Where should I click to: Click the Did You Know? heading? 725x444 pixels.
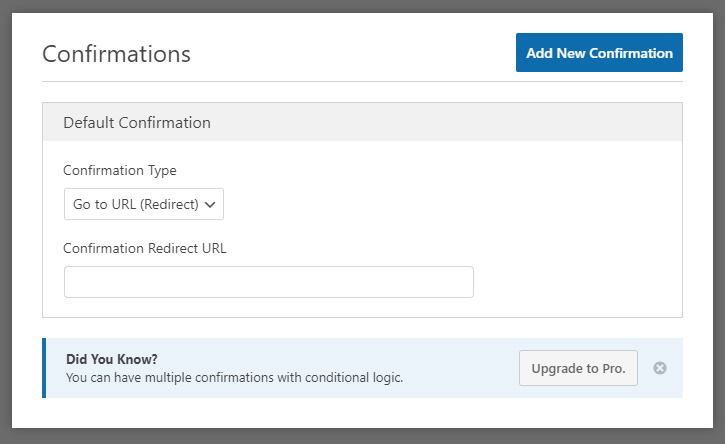(112, 359)
